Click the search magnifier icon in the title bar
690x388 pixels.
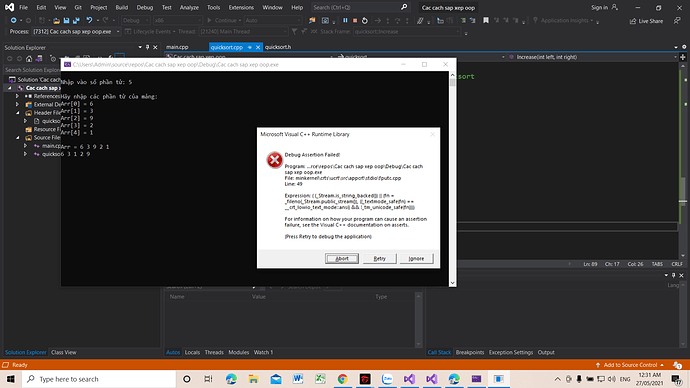click(404, 7)
